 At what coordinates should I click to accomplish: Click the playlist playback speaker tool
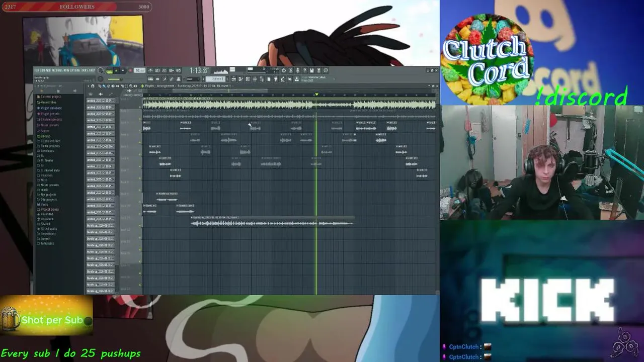[x=135, y=86]
